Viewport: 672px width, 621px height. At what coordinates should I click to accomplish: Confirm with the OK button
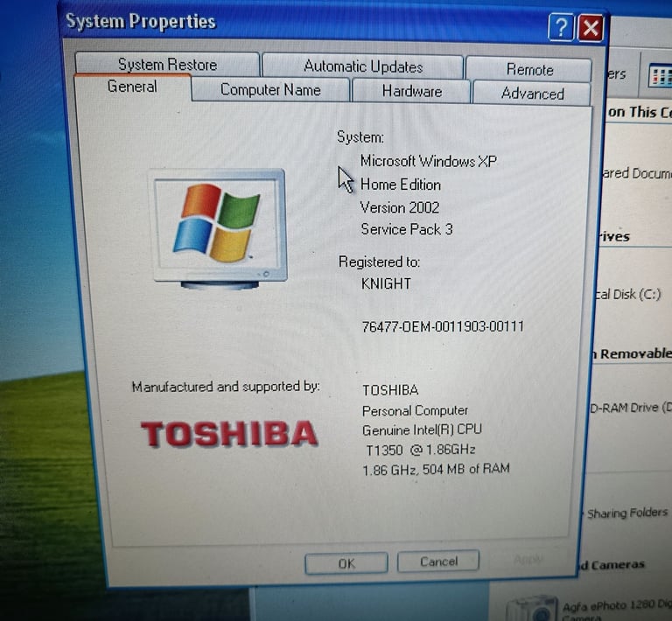click(346, 563)
